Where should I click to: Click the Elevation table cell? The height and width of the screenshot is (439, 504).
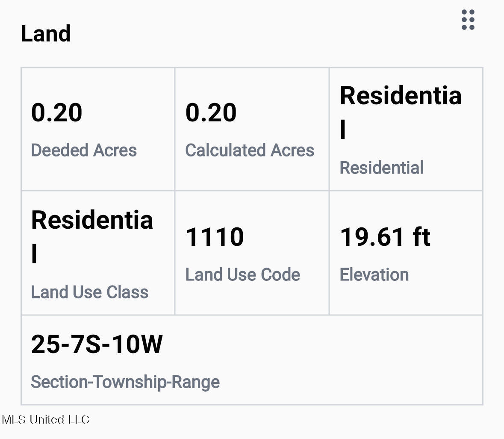click(406, 253)
